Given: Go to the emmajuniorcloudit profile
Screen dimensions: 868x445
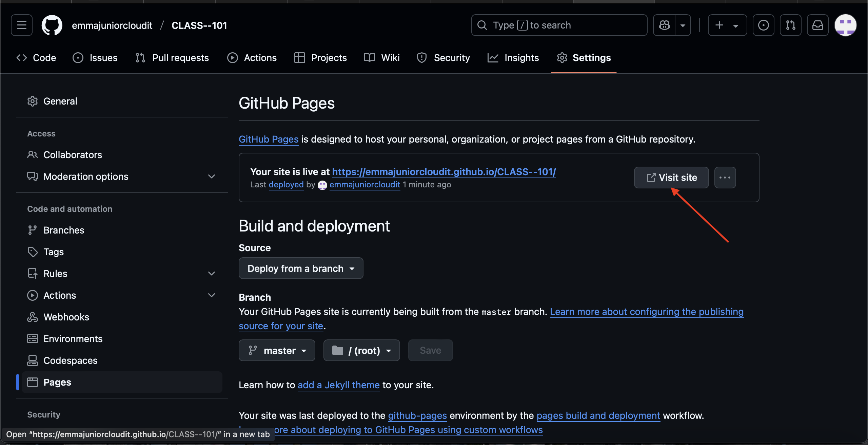Looking at the screenshot, I should coord(112,25).
